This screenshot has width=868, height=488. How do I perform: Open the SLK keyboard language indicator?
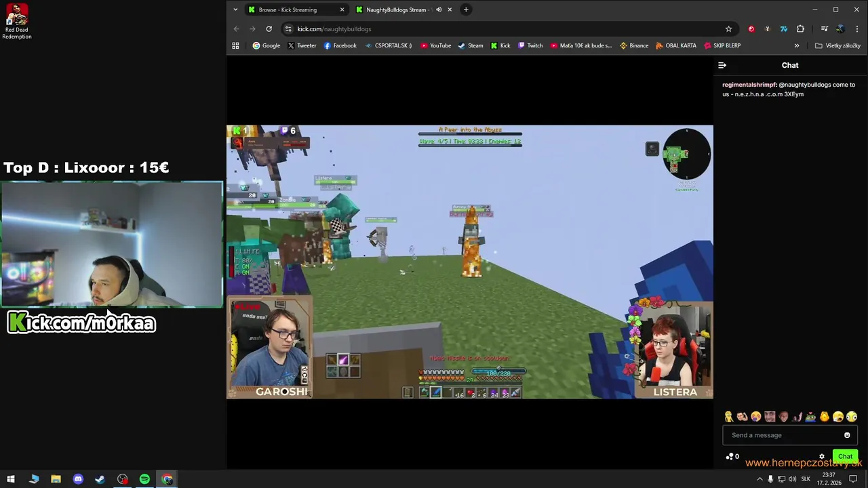(x=806, y=479)
